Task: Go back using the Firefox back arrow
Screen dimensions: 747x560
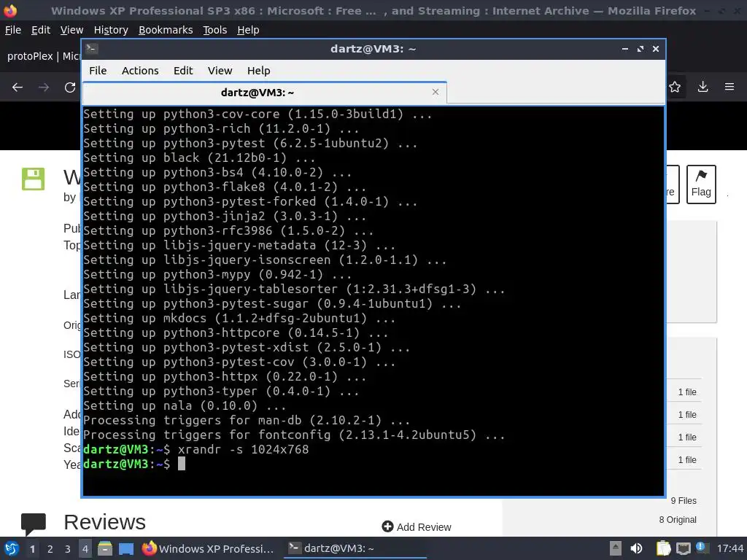Action: (x=18, y=87)
